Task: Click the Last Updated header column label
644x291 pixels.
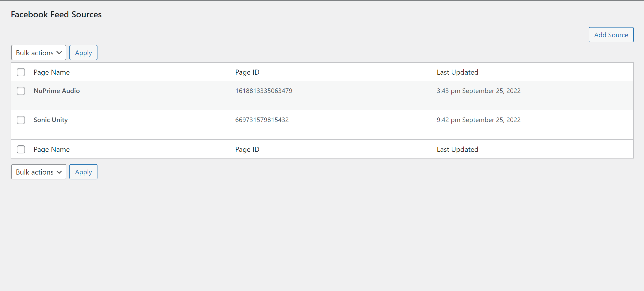Action: (x=457, y=72)
